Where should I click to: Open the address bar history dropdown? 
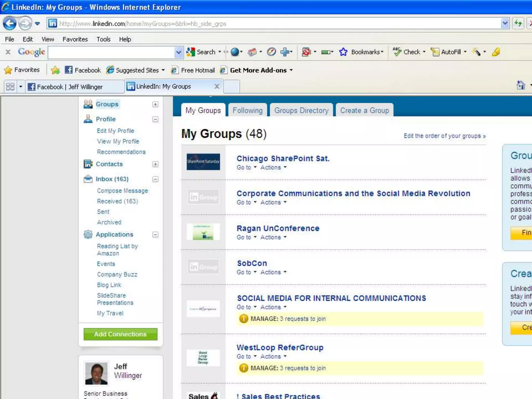[x=505, y=24]
